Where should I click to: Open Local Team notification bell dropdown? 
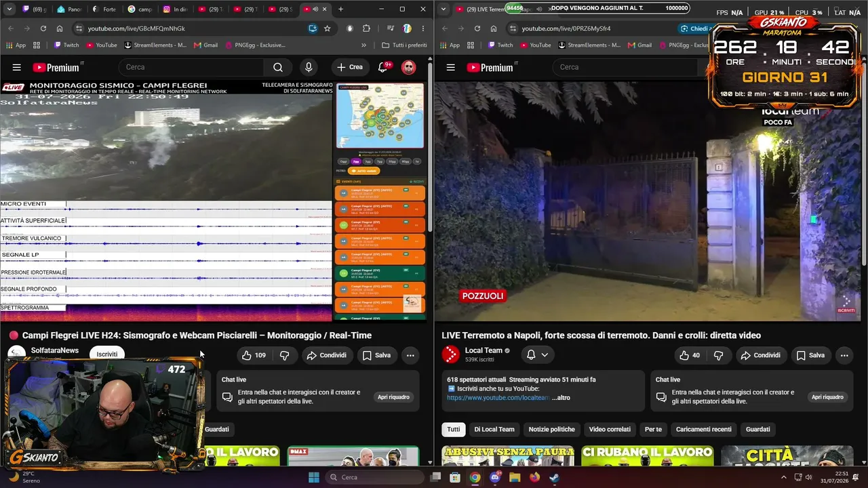tap(537, 355)
